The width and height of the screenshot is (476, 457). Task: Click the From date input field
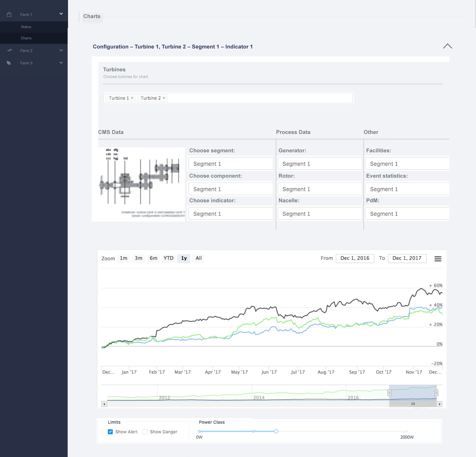[x=355, y=258]
